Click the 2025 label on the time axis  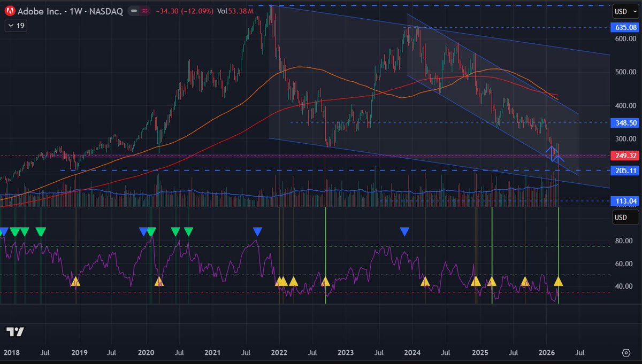pyautogui.click(x=480, y=353)
